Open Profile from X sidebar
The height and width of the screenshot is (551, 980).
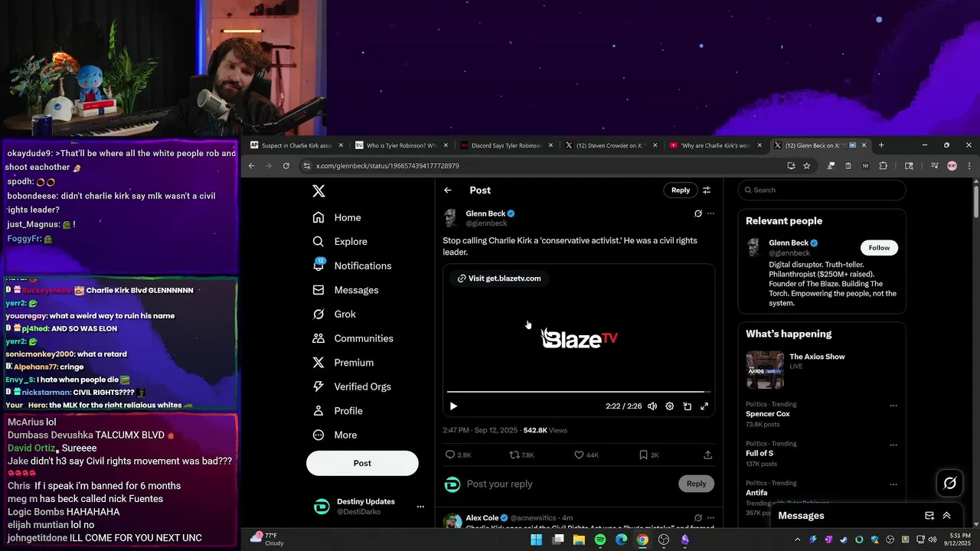pyautogui.click(x=338, y=411)
